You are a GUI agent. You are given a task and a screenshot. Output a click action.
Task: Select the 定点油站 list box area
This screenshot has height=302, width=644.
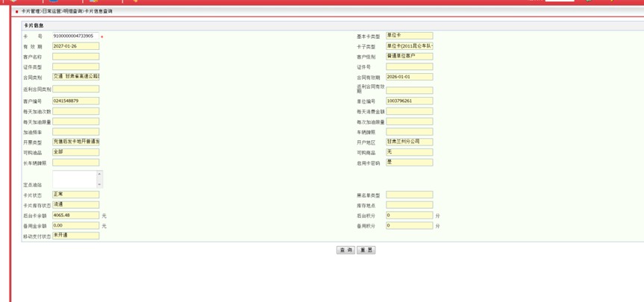tap(75, 179)
